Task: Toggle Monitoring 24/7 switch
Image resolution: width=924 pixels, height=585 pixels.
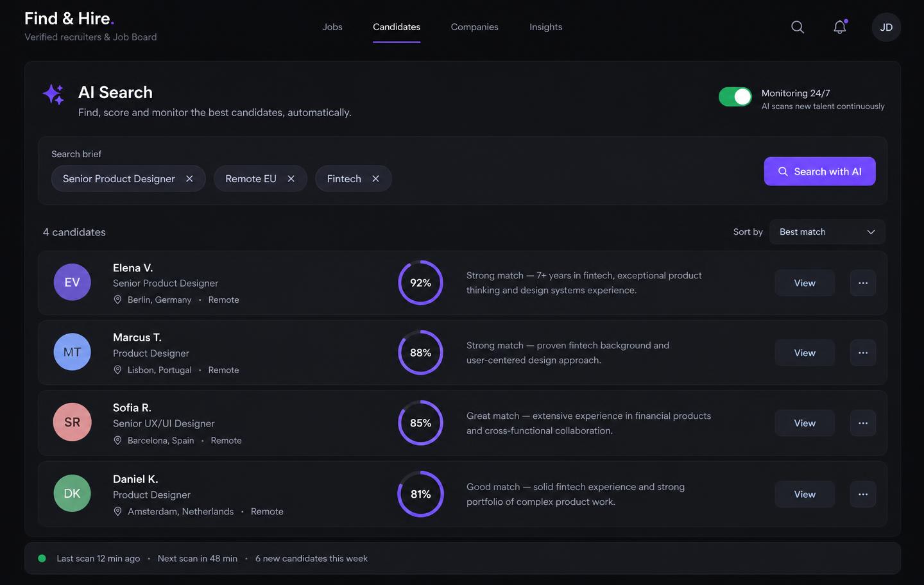Action: (735, 96)
